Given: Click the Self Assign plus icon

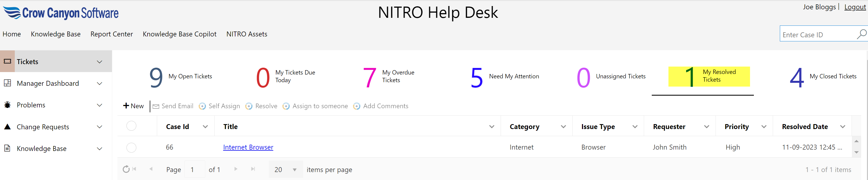Looking at the screenshot, I should click(x=202, y=106).
